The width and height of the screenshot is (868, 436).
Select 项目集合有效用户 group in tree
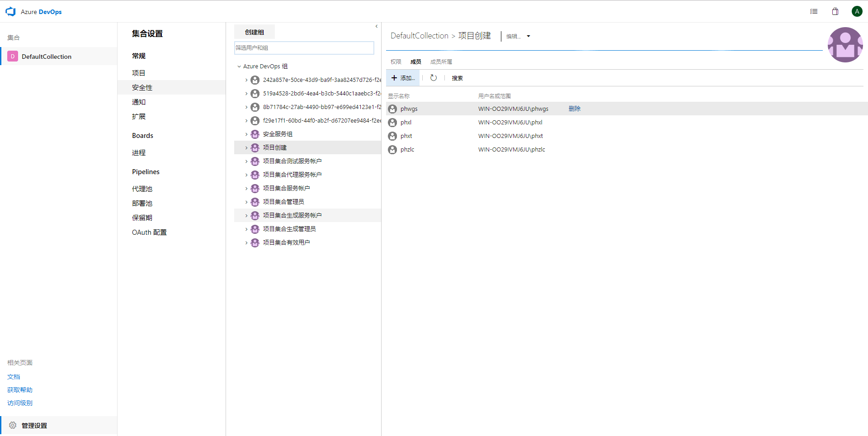286,242
